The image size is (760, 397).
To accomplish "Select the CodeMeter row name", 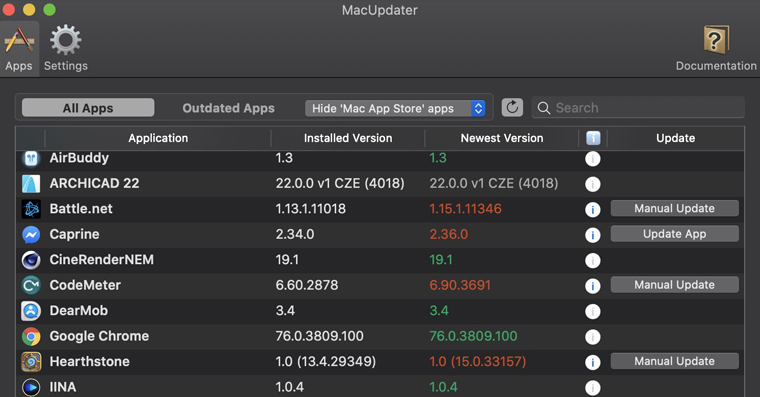I will (85, 285).
